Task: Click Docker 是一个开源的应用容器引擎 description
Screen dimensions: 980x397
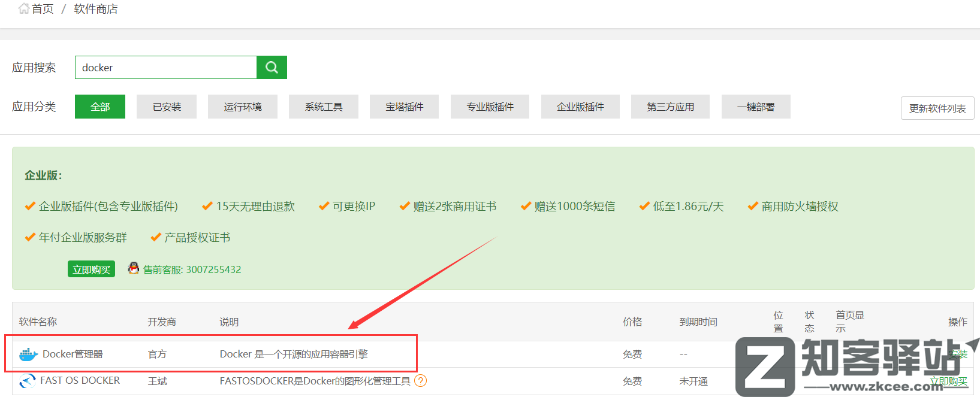Action: [294, 354]
